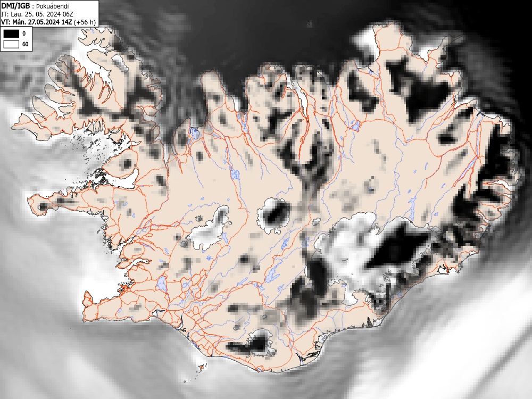The image size is (532, 399).
Task: Click the 'DMI/IGB : Þokuábendi' title text
Action: pos(35,6)
